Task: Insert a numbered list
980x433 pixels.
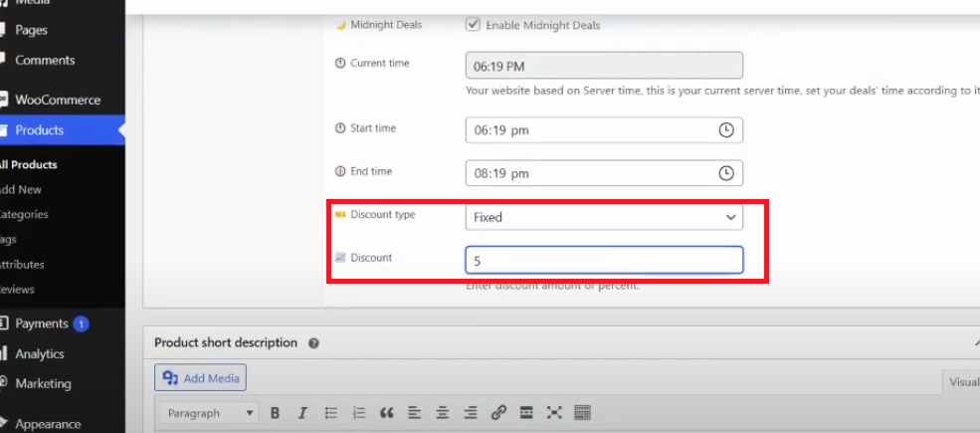Action: pos(359,413)
